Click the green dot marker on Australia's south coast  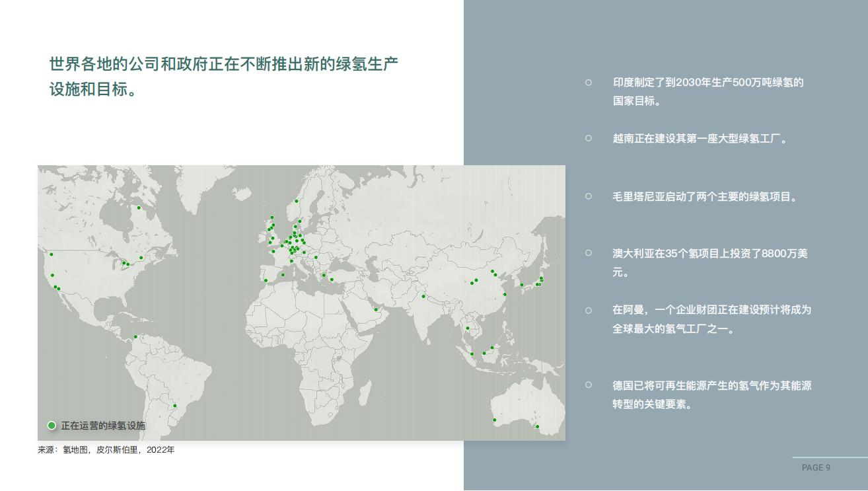click(x=538, y=426)
